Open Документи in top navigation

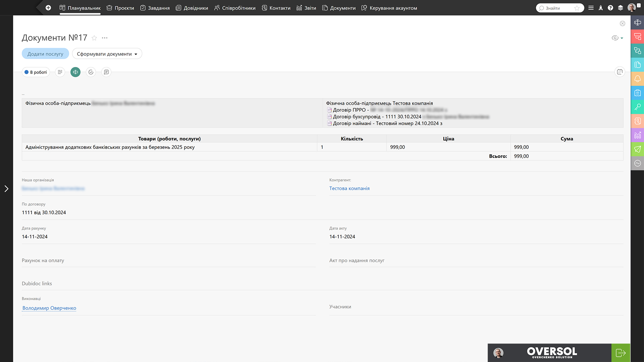tap(339, 8)
